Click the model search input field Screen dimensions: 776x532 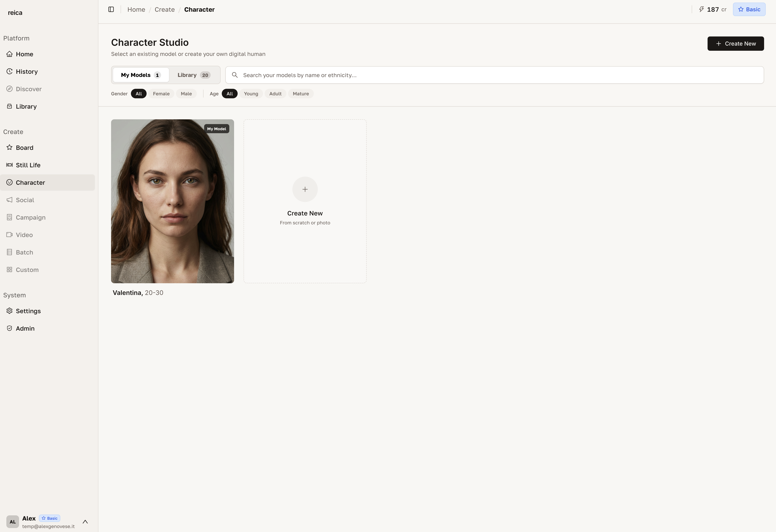(401, 75)
